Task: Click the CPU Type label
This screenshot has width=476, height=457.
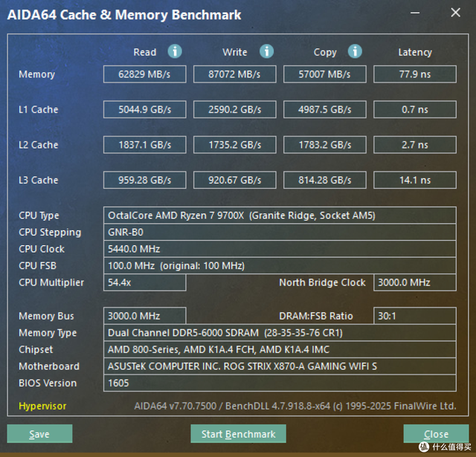Action: pyautogui.click(x=39, y=215)
